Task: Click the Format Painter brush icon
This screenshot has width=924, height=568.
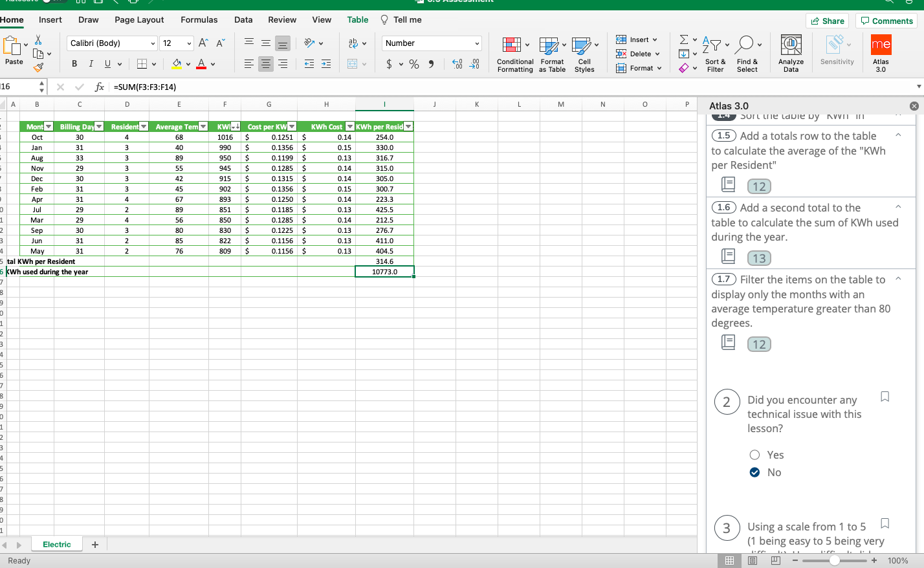Action: [x=38, y=67]
